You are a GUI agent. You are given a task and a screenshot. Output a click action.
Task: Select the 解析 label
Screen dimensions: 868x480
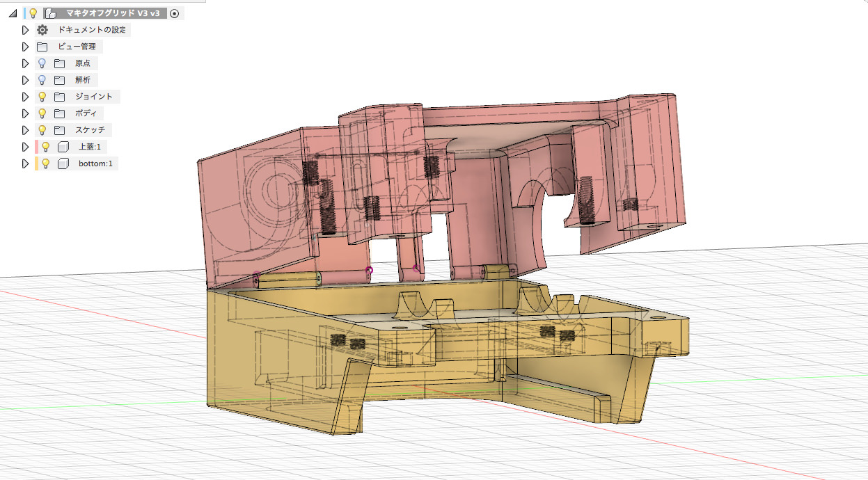click(x=83, y=80)
